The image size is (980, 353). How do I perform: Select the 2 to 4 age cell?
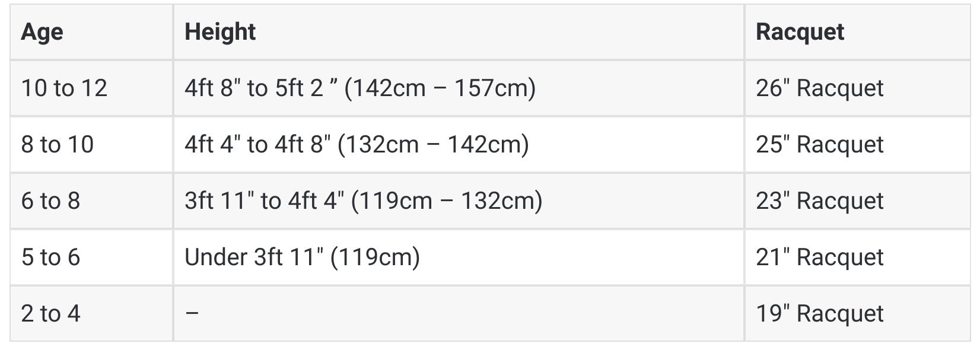91,313
